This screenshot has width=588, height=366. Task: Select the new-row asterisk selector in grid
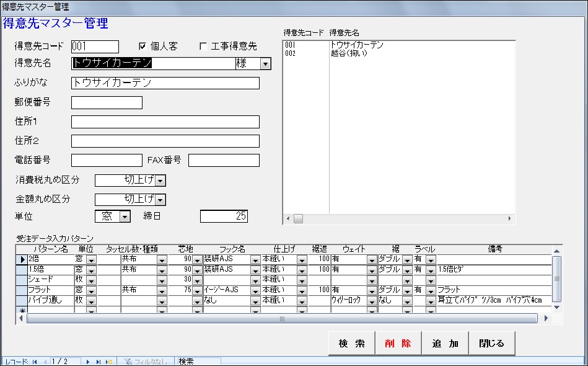(x=22, y=310)
